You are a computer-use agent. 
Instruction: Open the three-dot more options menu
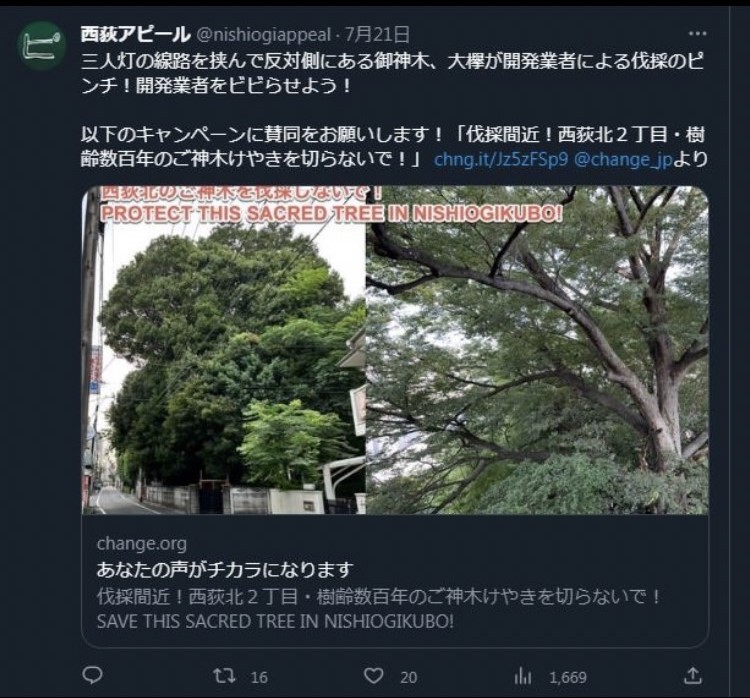(x=697, y=33)
